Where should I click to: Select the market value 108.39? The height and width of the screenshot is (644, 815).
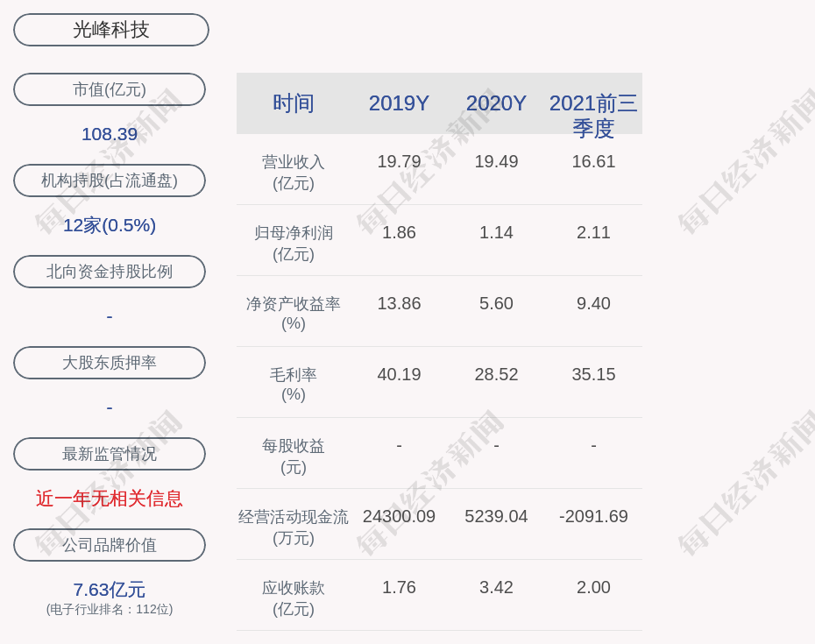click(110, 134)
